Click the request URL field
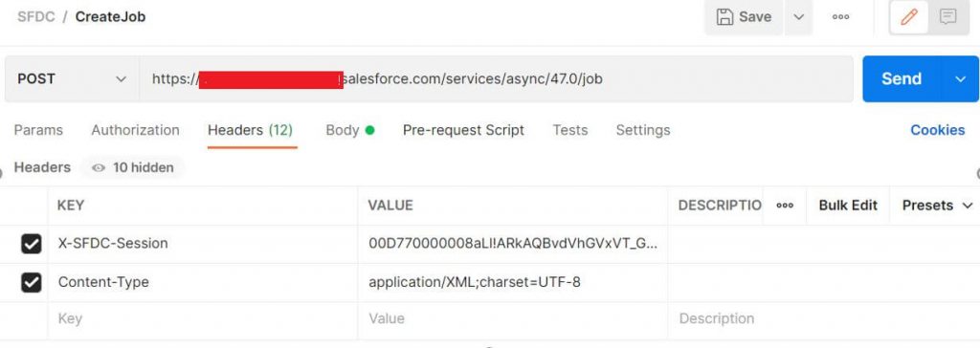The width and height of the screenshot is (980, 348). click(x=496, y=78)
